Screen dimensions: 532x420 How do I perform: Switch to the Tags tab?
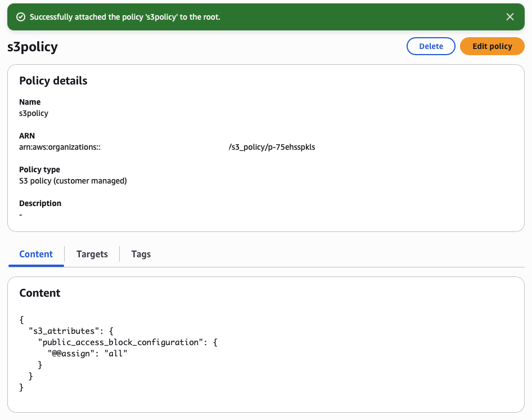(141, 254)
